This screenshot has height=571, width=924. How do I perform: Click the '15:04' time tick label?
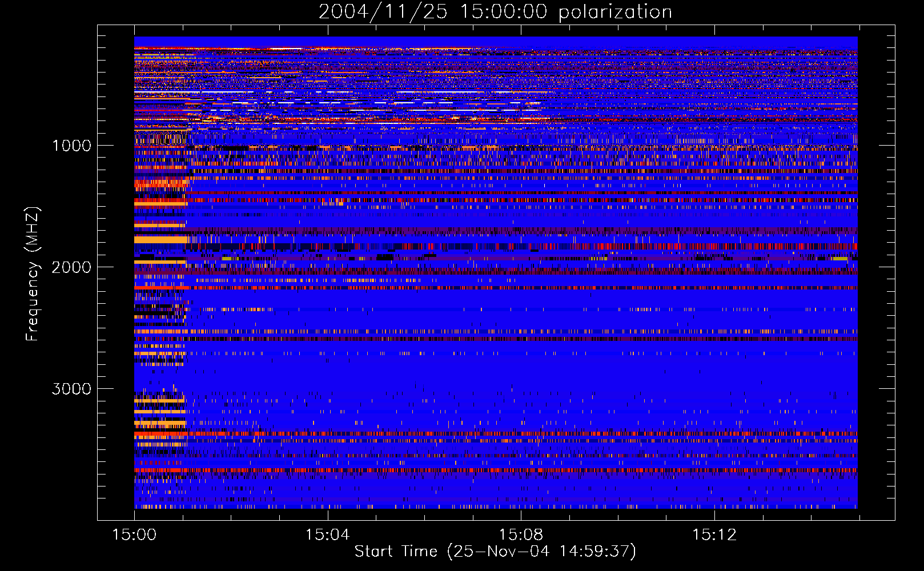[327, 535]
